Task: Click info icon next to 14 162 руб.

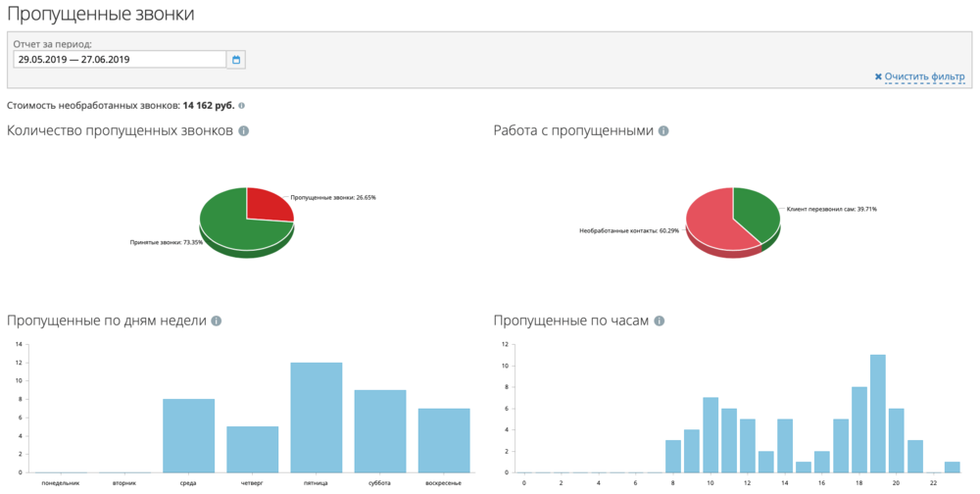Action: click(x=242, y=105)
